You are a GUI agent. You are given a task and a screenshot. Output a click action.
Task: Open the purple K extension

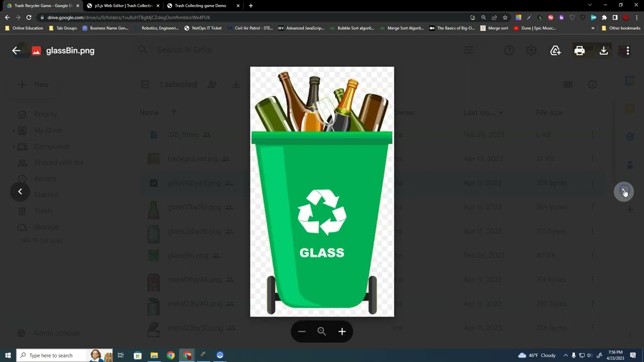[561, 17]
